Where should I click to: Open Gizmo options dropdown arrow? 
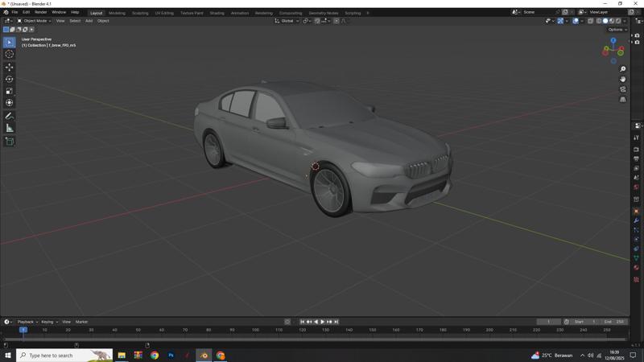[x=567, y=21]
